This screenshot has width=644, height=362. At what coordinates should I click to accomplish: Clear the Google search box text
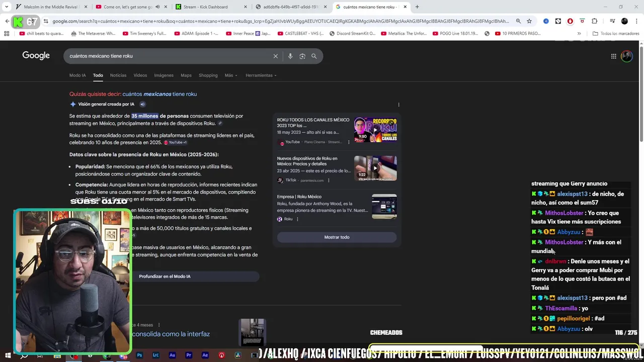pyautogui.click(x=275, y=56)
